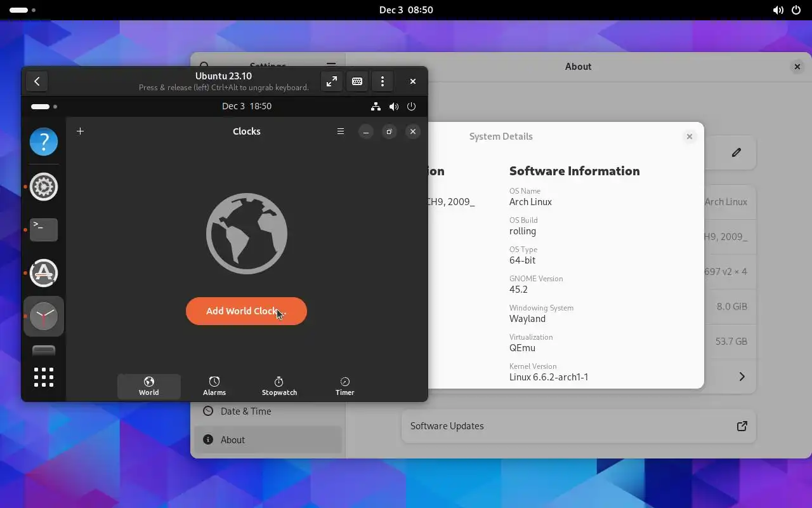This screenshot has width=812, height=508.
Task: Open the Clocks hamburger menu
Action: (x=341, y=131)
